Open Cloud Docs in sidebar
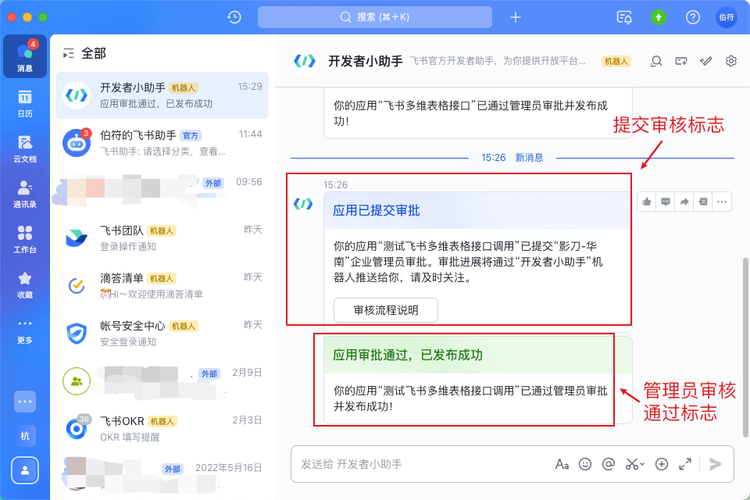 pyautogui.click(x=25, y=149)
